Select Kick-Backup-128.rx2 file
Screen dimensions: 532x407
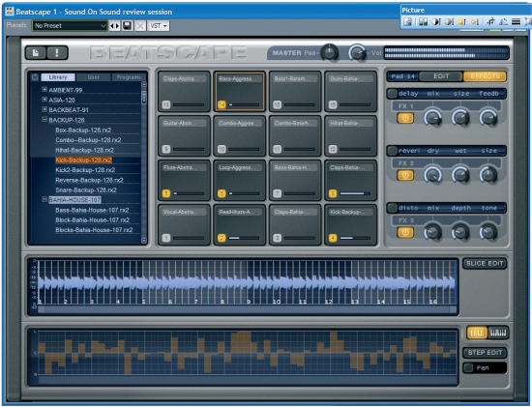coord(84,160)
